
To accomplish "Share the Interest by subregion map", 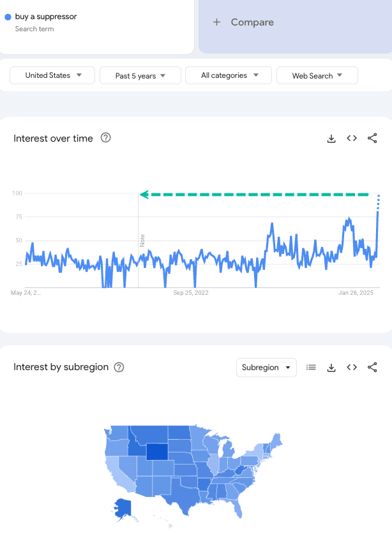I will coord(372,368).
